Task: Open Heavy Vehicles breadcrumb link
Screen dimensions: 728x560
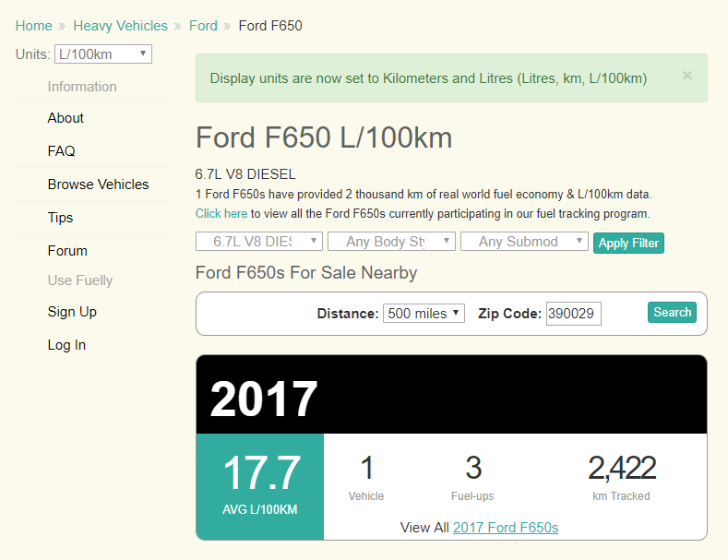Action: 120,26
